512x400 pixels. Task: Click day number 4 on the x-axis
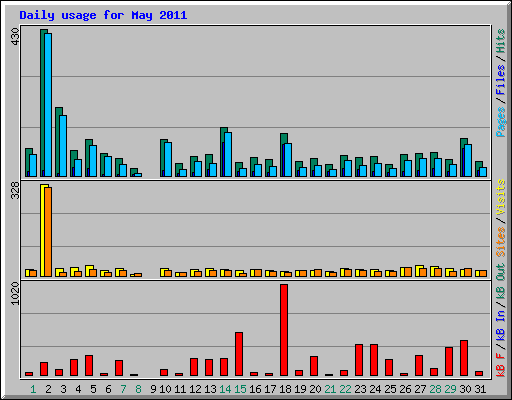tap(78, 389)
